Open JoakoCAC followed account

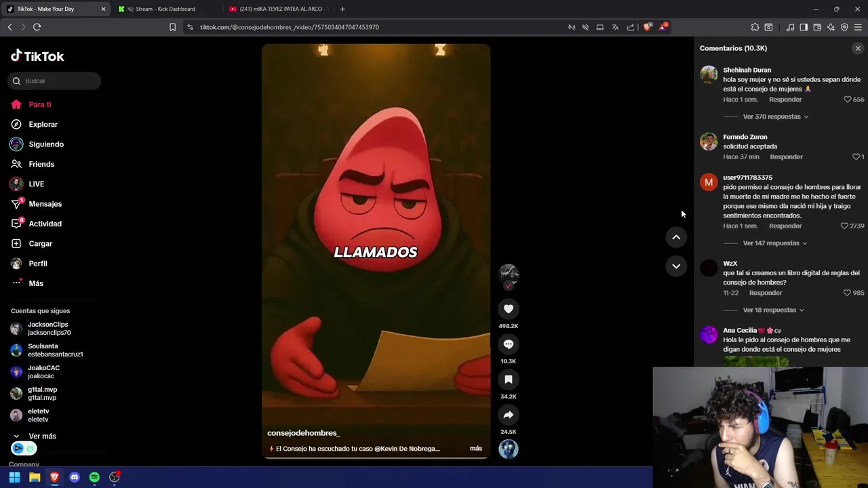(x=35, y=372)
